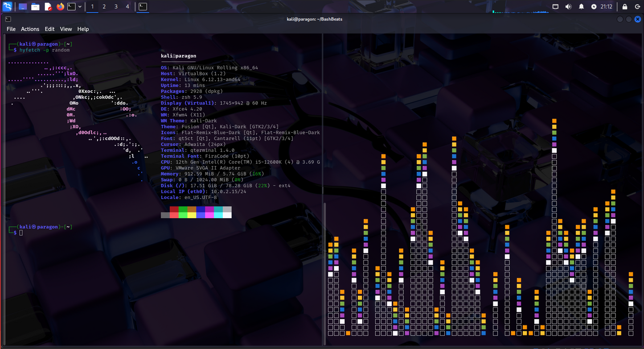
Task: Click the "DE: Xfce4 4.20" line
Action: point(181,109)
